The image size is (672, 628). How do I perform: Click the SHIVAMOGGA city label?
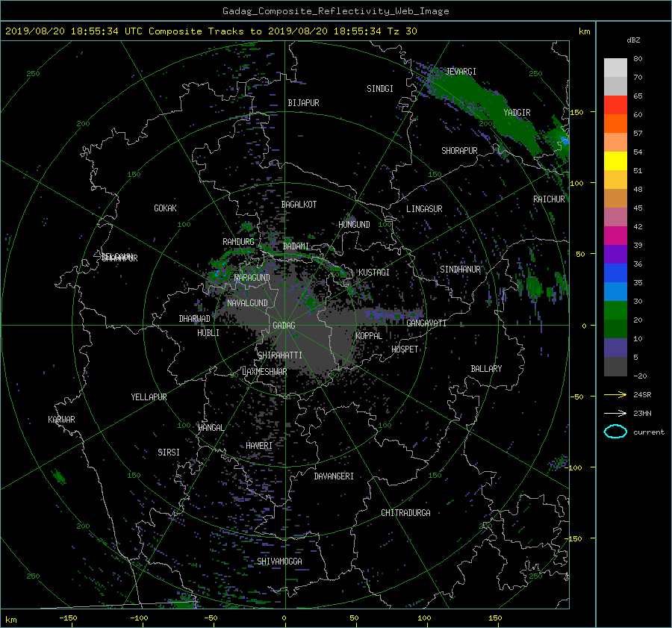pyautogui.click(x=279, y=562)
